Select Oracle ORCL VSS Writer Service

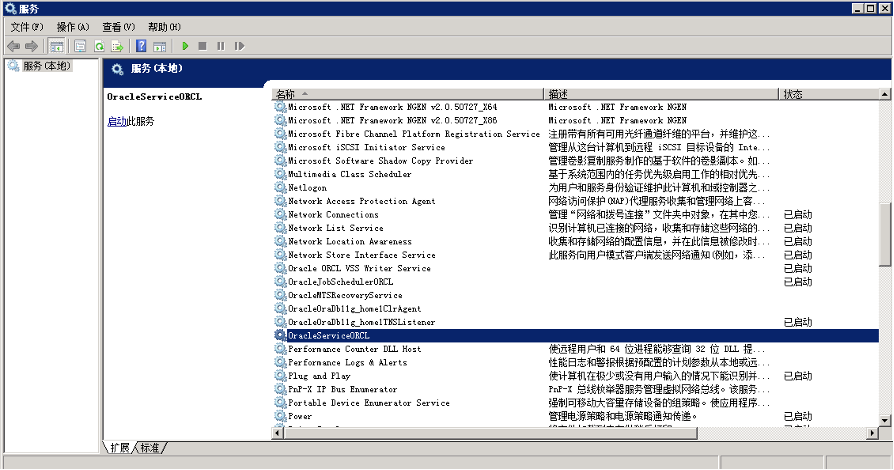coord(576,269)
